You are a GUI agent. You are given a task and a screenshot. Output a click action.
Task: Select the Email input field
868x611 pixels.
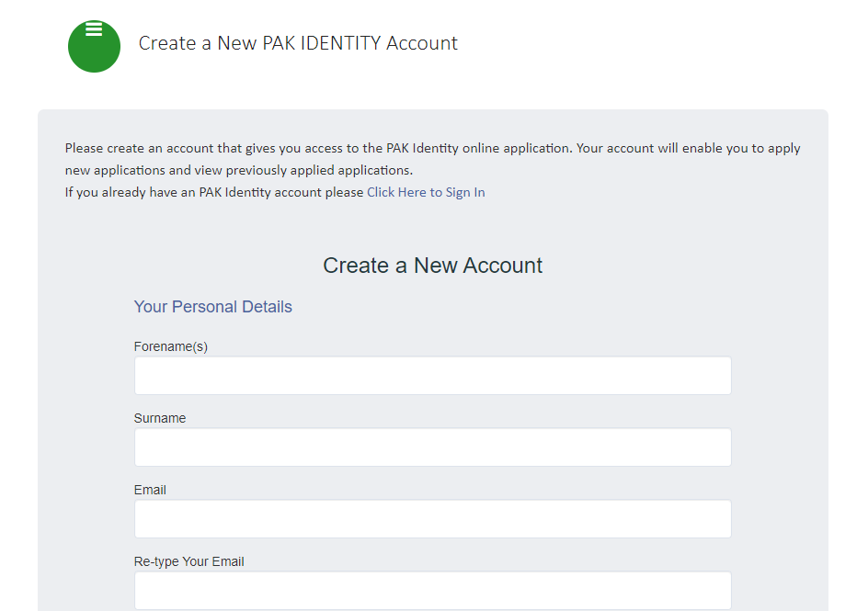(x=432, y=519)
